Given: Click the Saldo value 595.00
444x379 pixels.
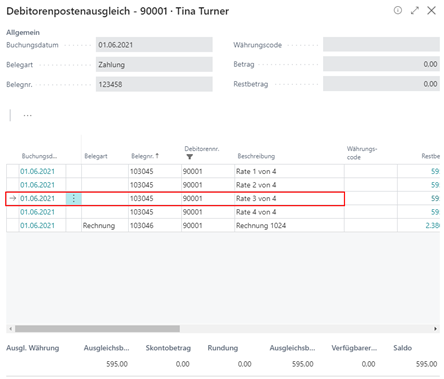Looking at the screenshot, I should tap(426, 364).
